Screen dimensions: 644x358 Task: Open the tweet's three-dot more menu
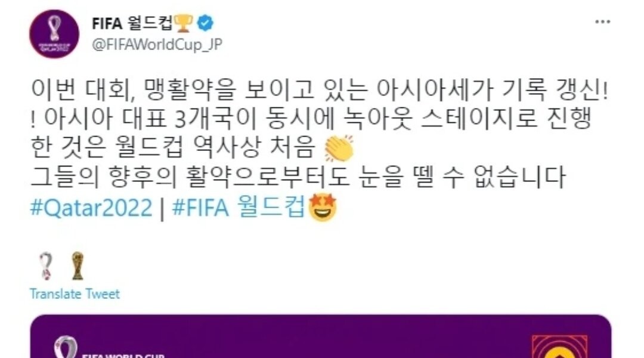(x=602, y=22)
